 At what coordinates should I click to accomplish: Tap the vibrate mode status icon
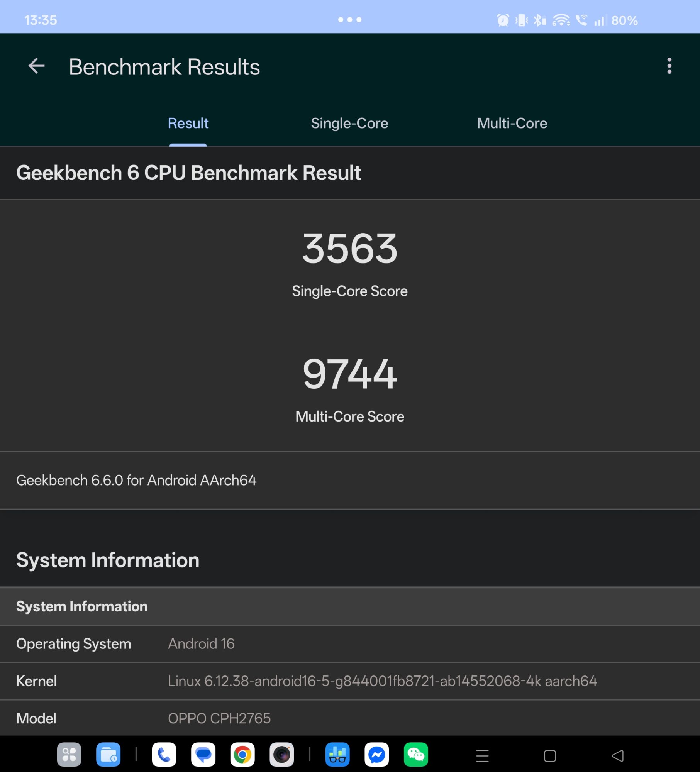(x=521, y=20)
